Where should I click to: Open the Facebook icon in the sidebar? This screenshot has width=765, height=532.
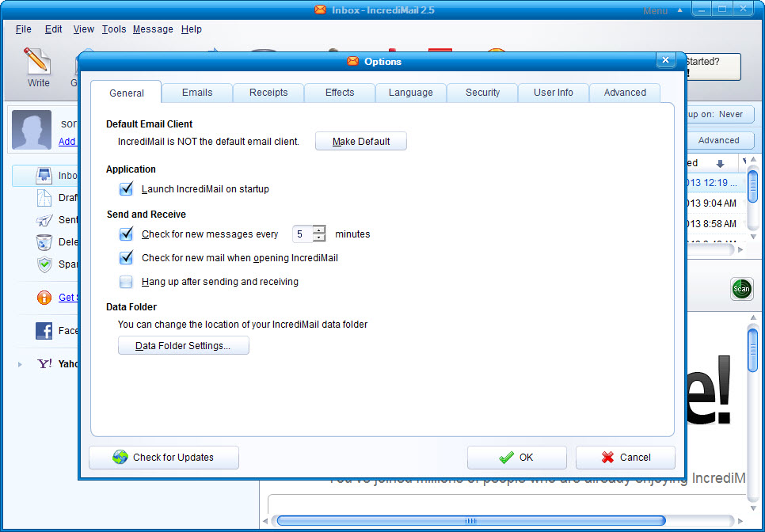pos(44,331)
